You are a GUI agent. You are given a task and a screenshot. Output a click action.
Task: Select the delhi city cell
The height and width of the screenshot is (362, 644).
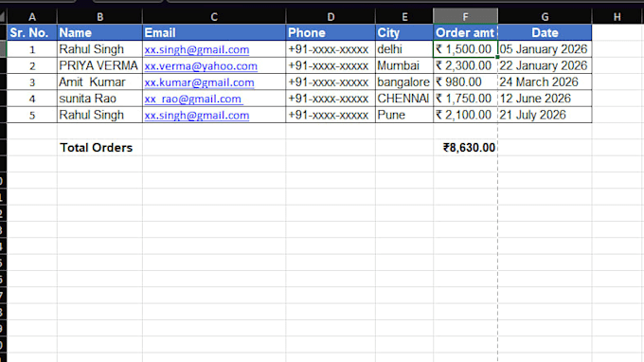(x=404, y=49)
